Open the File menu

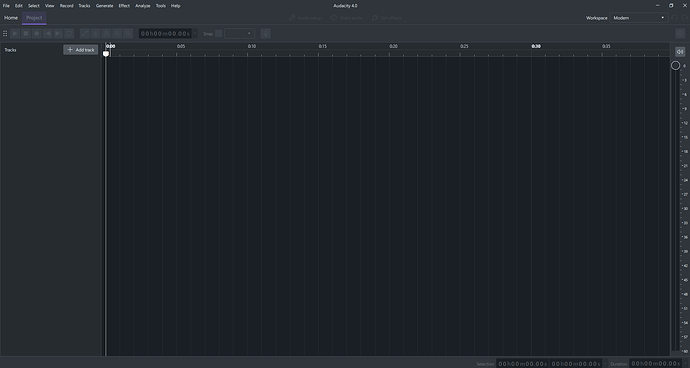click(x=6, y=6)
